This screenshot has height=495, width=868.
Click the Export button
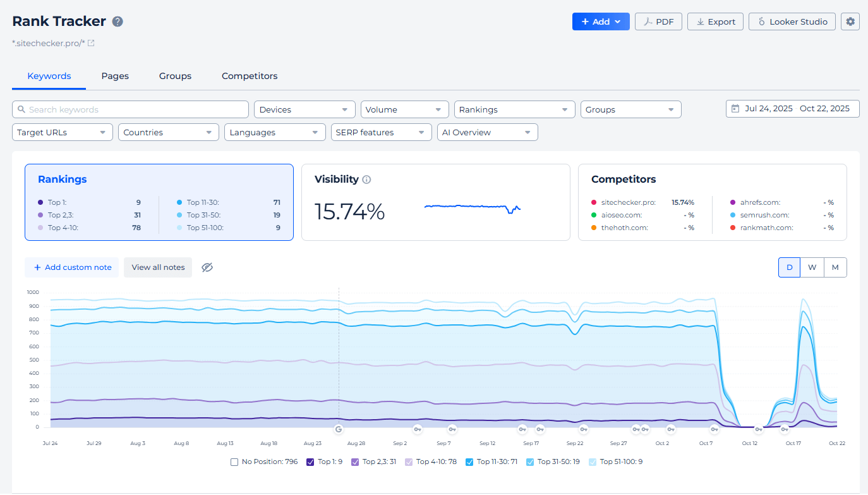point(715,21)
